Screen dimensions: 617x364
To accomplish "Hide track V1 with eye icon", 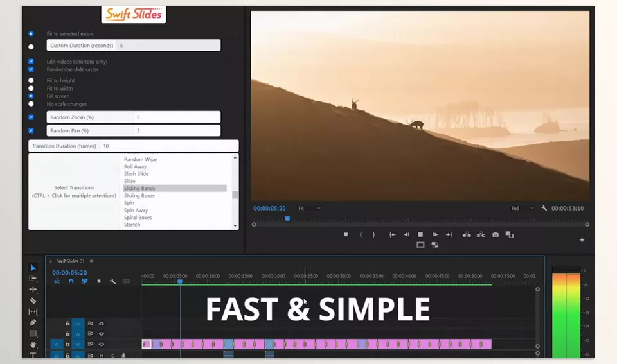I will click(102, 344).
